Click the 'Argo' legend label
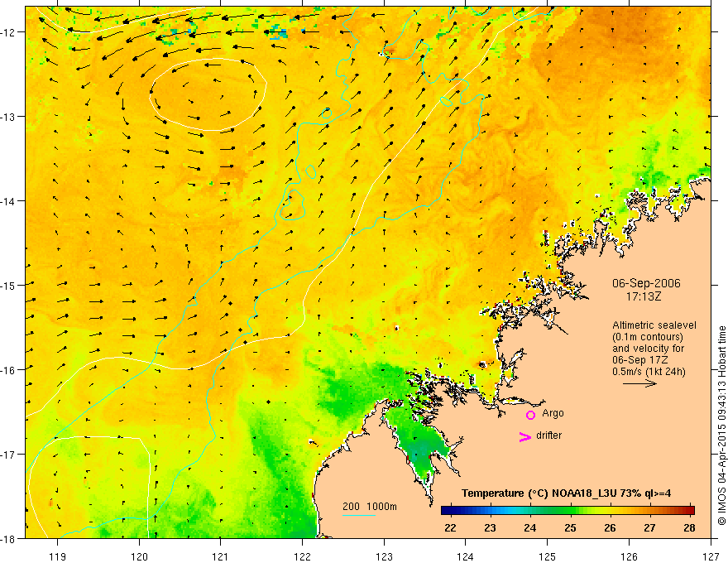This screenshot has width=728, height=563. pyautogui.click(x=553, y=413)
